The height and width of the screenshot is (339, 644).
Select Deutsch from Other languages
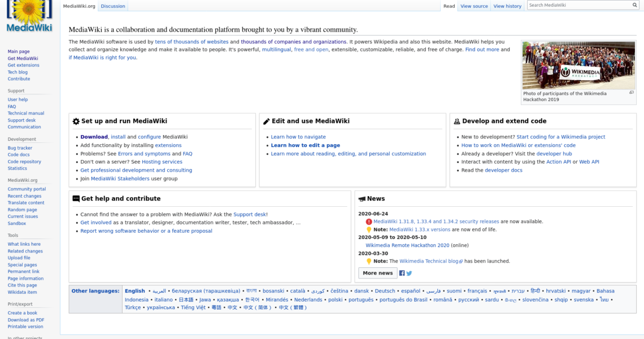(x=385, y=291)
